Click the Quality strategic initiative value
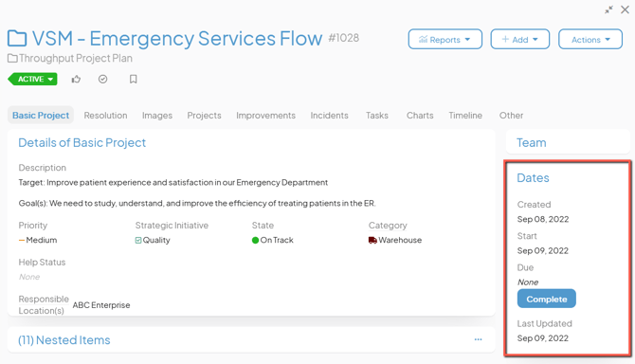The image size is (635, 364). 156,240
